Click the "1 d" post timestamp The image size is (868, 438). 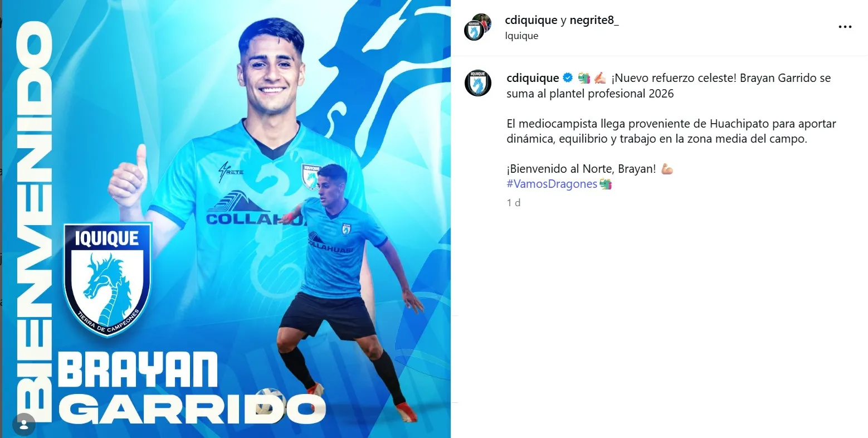click(x=514, y=203)
